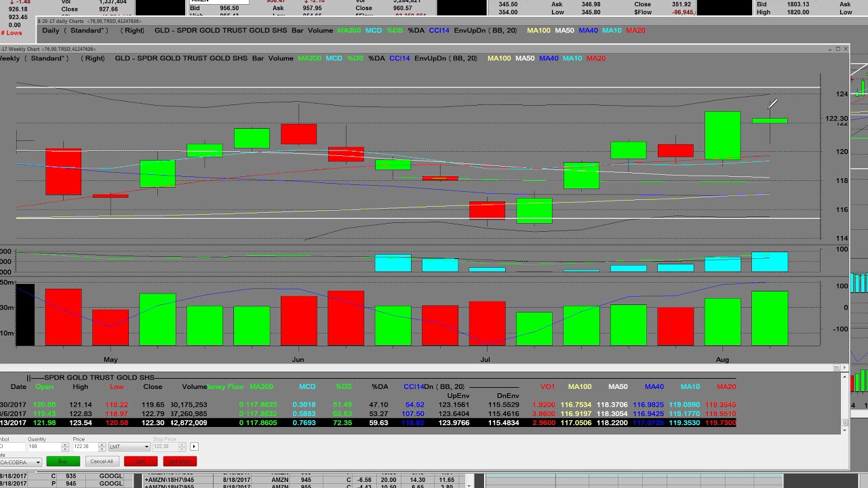
Task: Click the last cyan indicator bar
Action: point(770,262)
